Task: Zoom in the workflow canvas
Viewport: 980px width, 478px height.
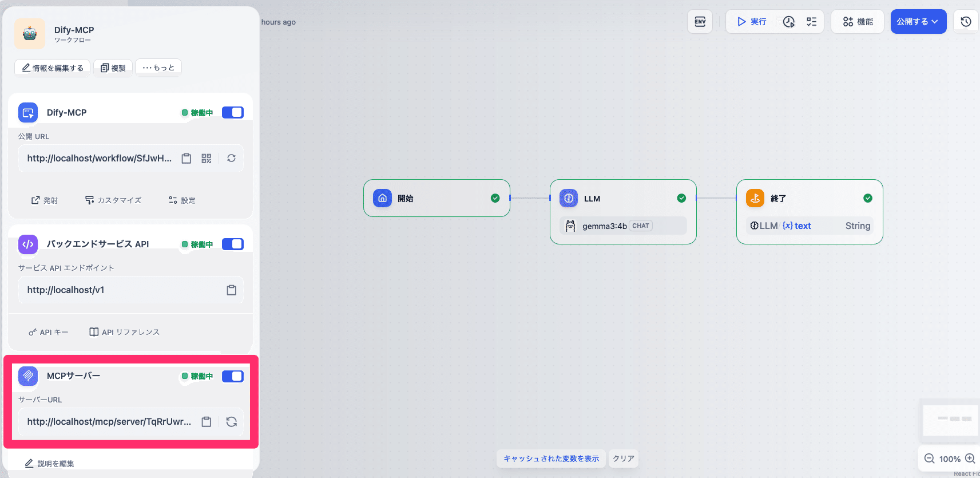Action: coord(970,459)
